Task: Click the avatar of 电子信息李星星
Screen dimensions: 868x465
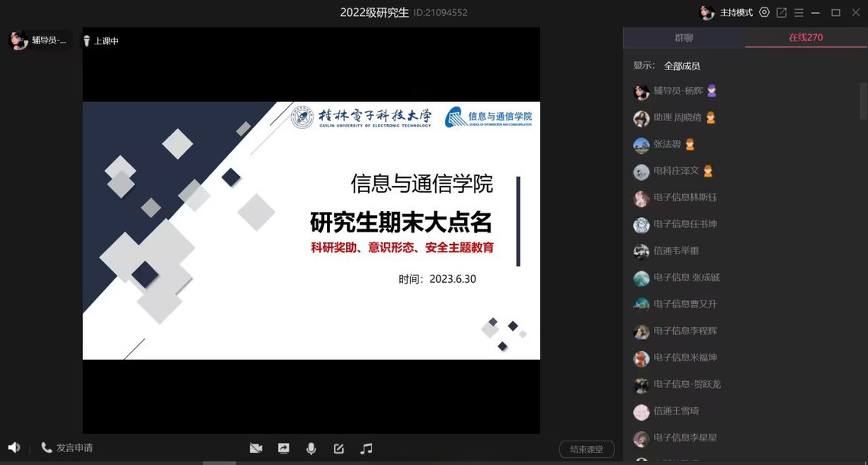Action: (641, 438)
